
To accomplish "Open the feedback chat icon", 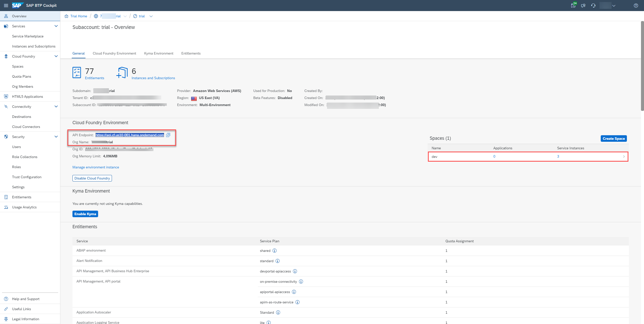I will click(x=583, y=6).
